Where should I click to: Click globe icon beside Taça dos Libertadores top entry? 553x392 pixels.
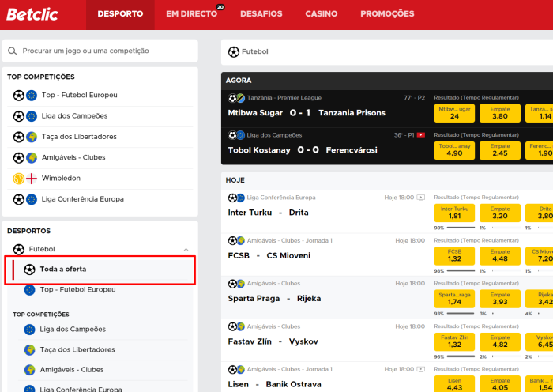point(32,137)
